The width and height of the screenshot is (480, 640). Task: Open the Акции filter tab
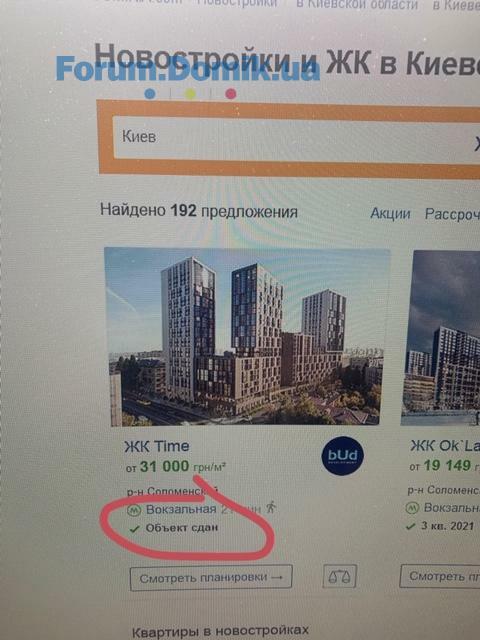point(390,213)
